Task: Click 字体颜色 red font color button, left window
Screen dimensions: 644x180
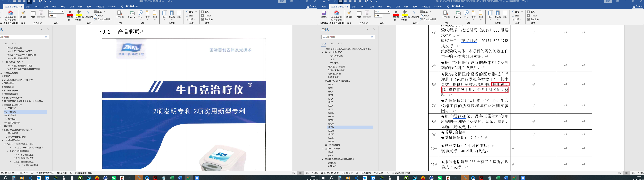Action: click(x=70, y=15)
